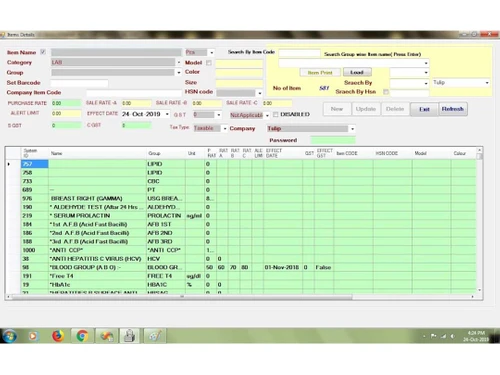Expand the HSN code dropdown
The image size is (500, 375).
click(260, 93)
